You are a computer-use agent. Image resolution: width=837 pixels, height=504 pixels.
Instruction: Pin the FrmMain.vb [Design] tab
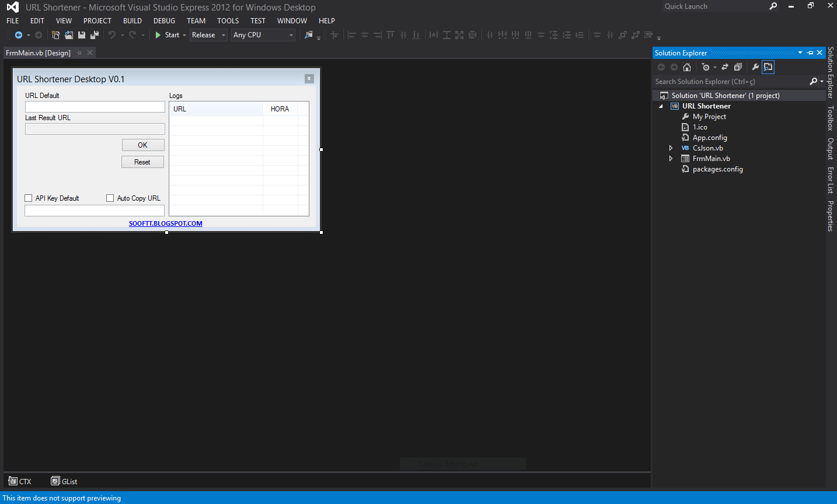(79, 52)
